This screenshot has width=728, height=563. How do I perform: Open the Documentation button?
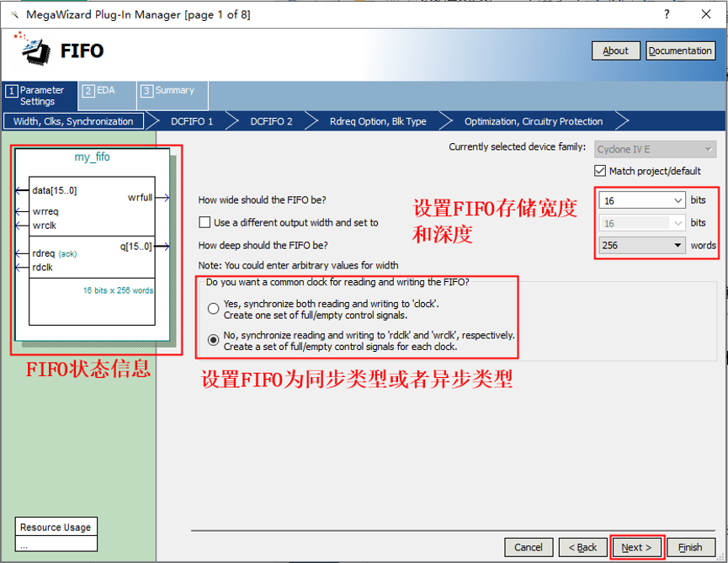[680, 50]
